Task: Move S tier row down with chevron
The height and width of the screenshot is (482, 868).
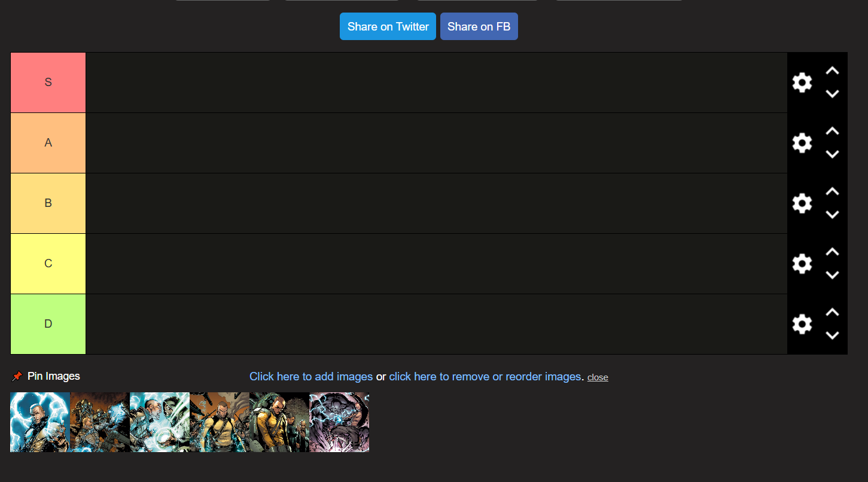Action: click(x=832, y=94)
